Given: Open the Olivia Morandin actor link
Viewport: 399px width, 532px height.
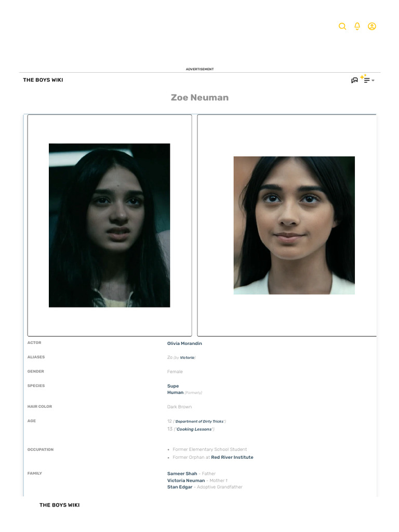Looking at the screenshot, I should [x=184, y=343].
